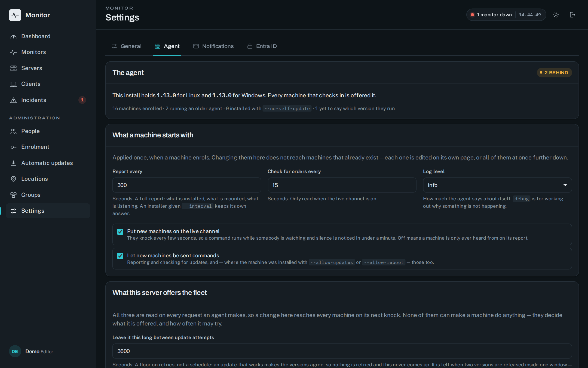Click the debug code snippet
Image resolution: width=588 pixels, height=368 pixels.
click(521, 199)
